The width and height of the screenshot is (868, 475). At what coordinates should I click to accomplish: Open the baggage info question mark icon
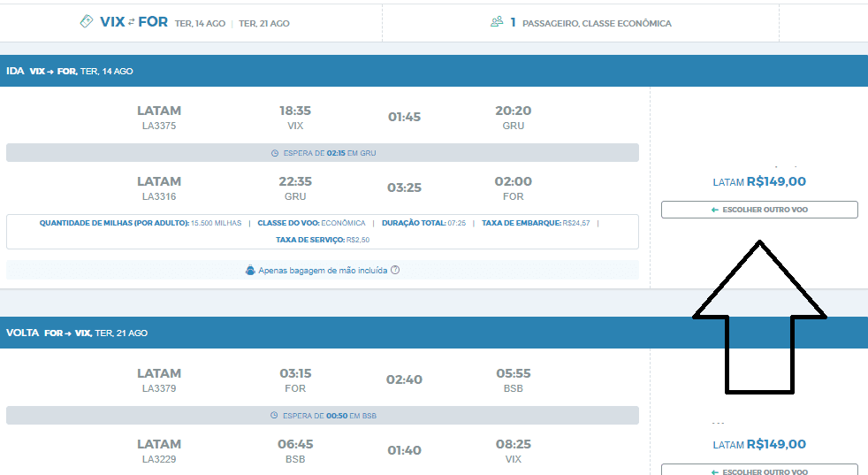tap(395, 270)
